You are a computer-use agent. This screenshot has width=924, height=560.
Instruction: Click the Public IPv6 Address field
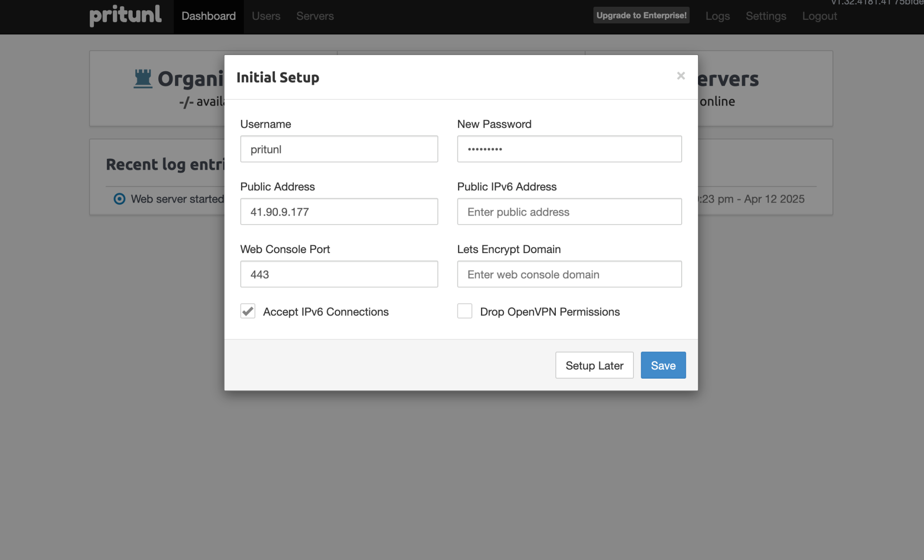point(569,211)
